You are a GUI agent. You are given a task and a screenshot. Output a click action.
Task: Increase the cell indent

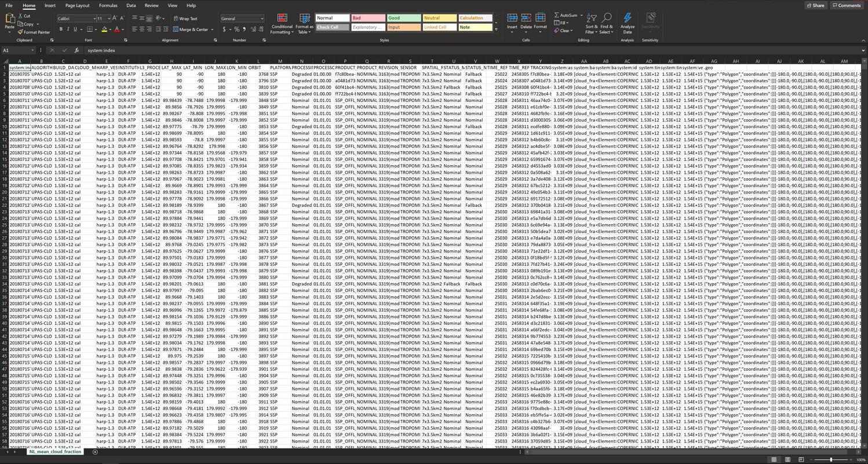166,30
